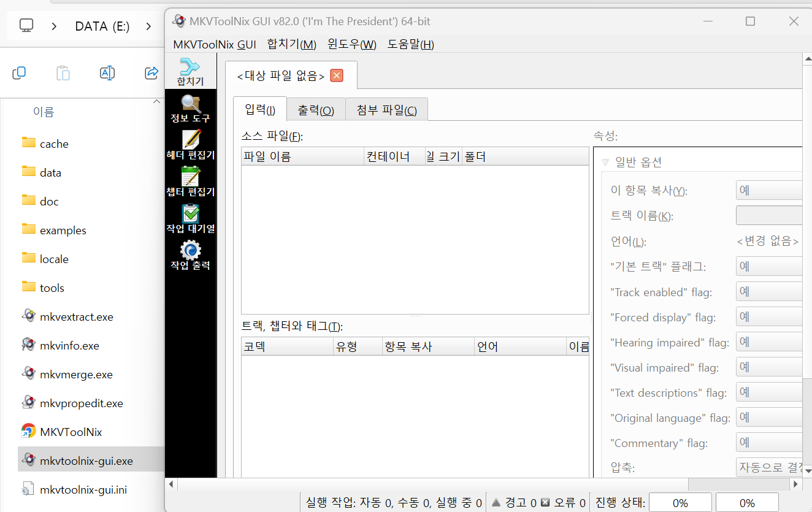Select mkvtoolnix-gui.exe icon in Explorer
The image size is (812, 512).
[28, 460]
